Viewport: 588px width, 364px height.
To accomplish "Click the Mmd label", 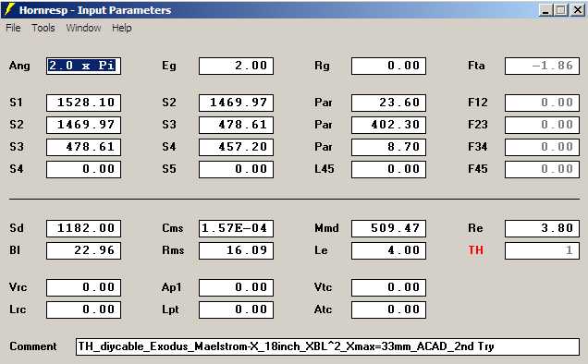I will click(326, 228).
